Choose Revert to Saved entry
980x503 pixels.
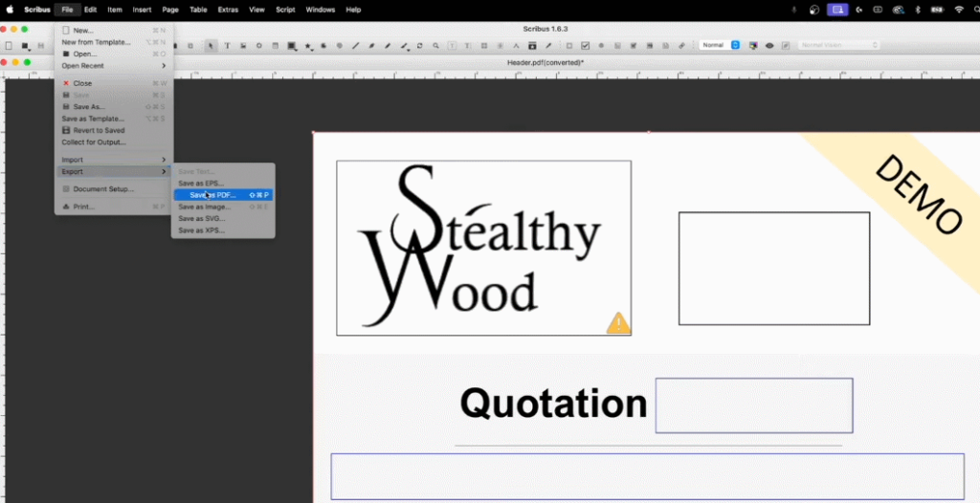(113, 131)
